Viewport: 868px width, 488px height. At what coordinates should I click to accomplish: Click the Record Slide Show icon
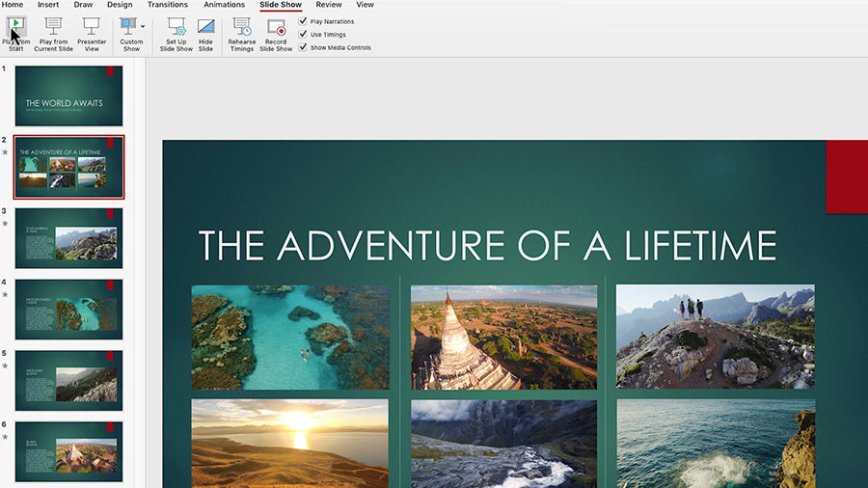(x=276, y=27)
